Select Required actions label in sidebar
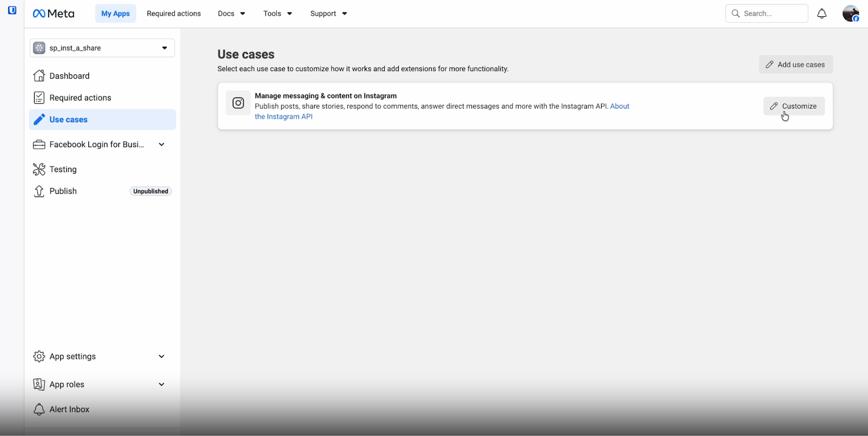This screenshot has height=436, width=868. [80, 98]
